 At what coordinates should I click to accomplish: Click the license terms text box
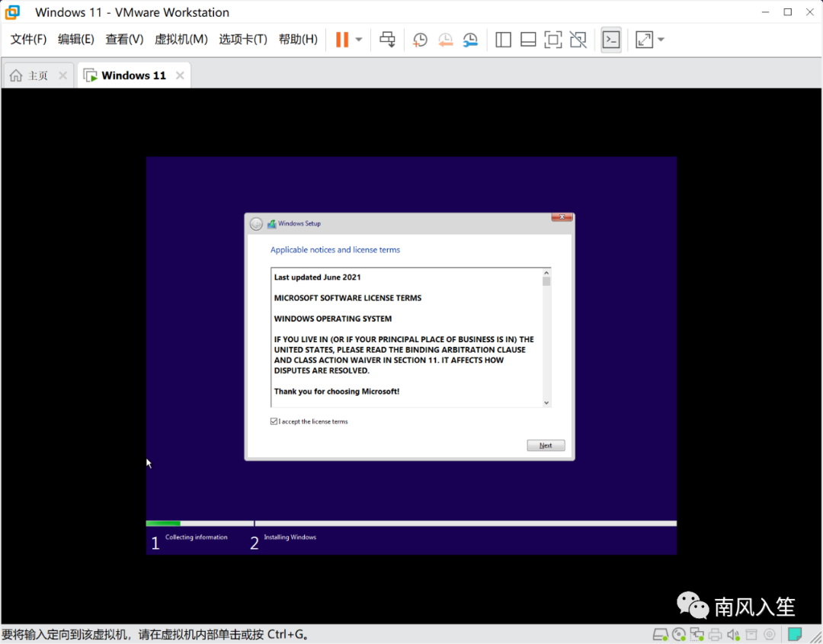[411, 338]
